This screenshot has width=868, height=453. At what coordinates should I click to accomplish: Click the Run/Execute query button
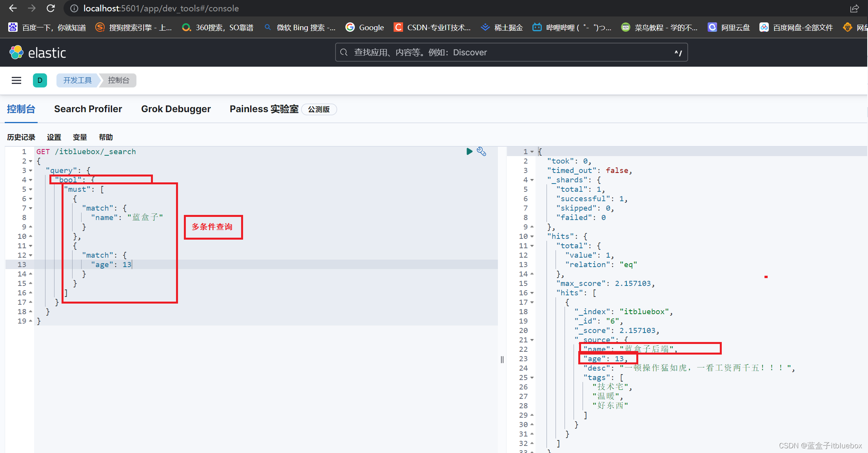[470, 151]
